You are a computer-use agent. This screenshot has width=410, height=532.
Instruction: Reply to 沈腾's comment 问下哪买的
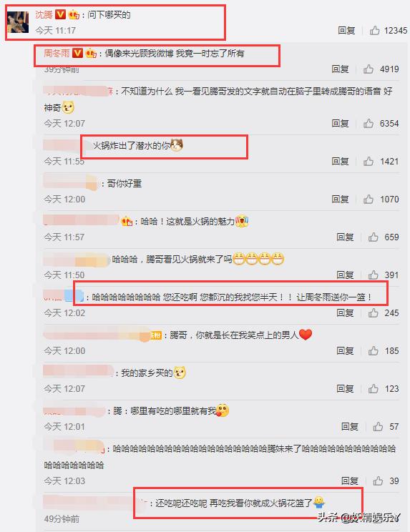pyautogui.click(x=346, y=31)
